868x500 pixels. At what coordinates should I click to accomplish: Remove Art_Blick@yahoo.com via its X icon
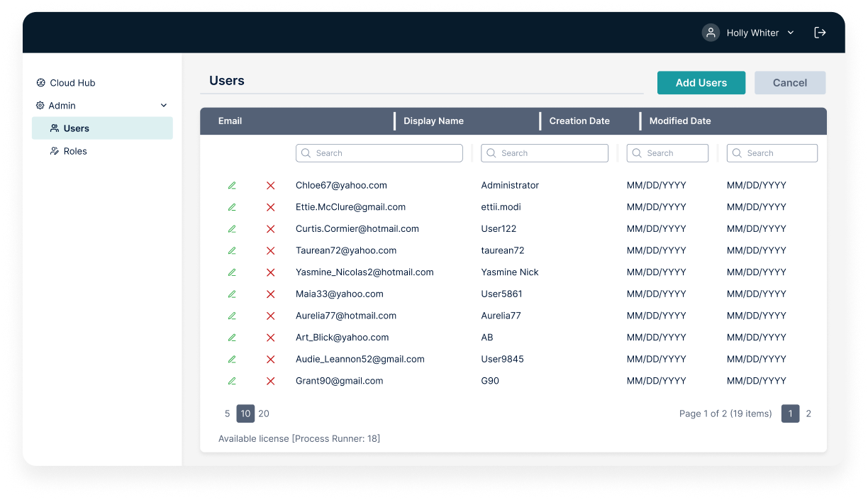(270, 338)
